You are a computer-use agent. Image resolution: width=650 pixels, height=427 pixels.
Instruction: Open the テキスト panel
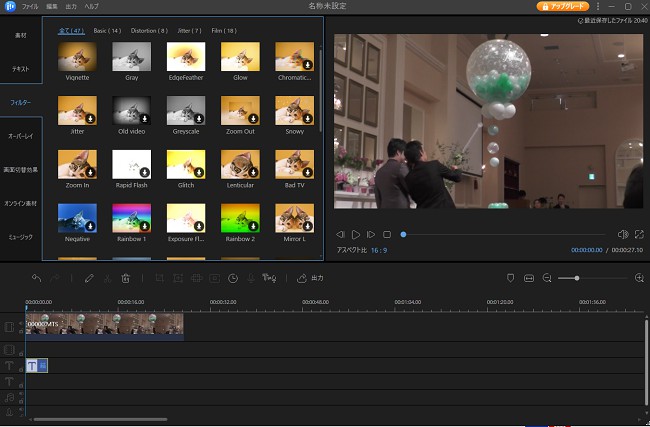pyautogui.click(x=21, y=69)
